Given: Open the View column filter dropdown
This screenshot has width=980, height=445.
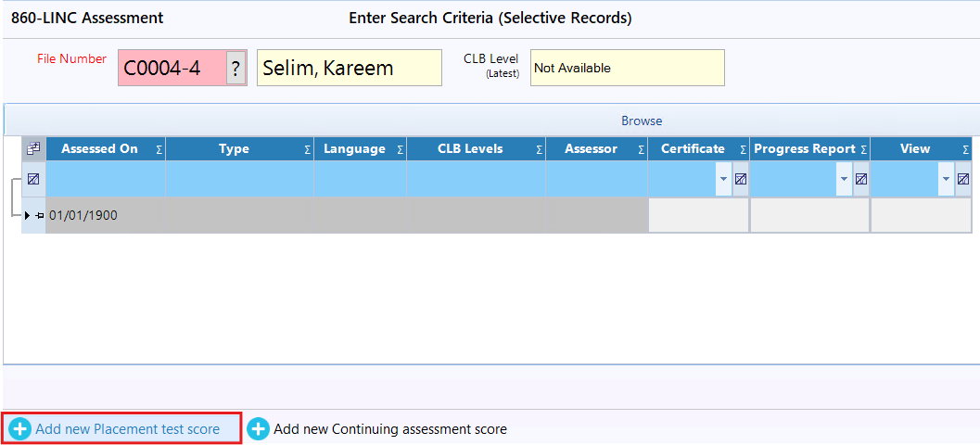Looking at the screenshot, I should click(x=947, y=179).
